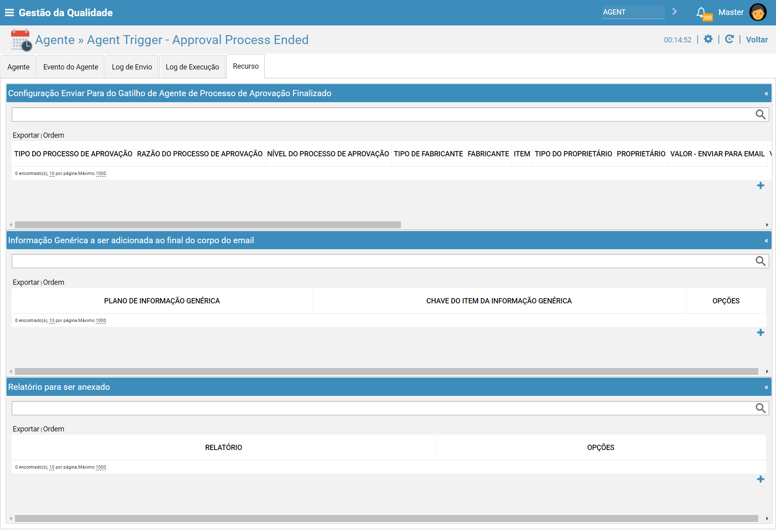
Task: Click FABRICANTE column header
Action: click(488, 154)
